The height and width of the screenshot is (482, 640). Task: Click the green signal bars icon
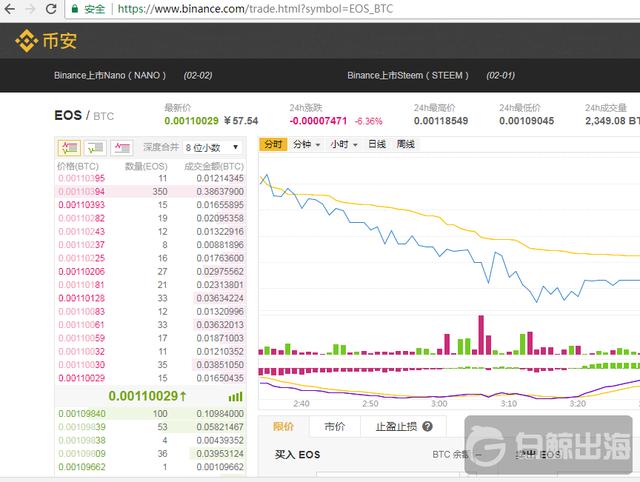235,397
